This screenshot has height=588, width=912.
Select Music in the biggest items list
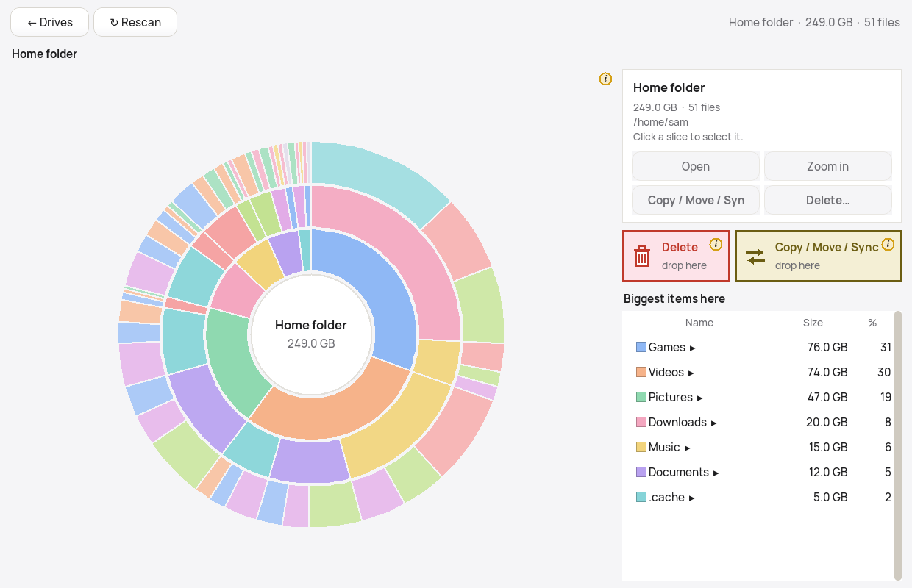(758, 447)
